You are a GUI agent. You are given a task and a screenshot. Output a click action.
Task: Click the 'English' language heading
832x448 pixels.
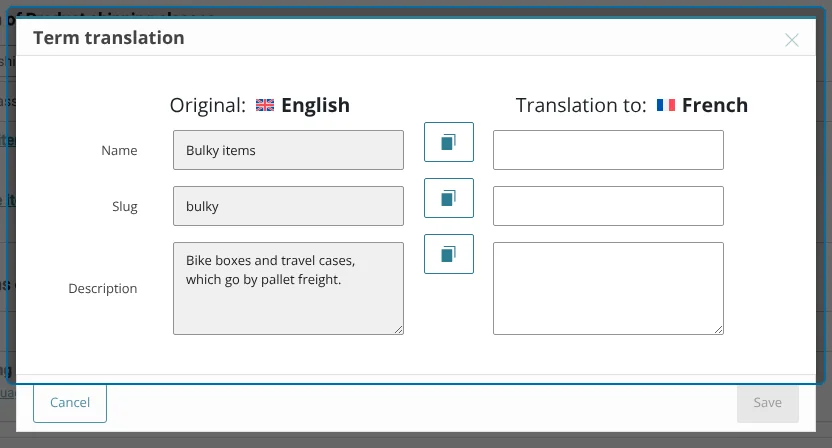tap(315, 105)
